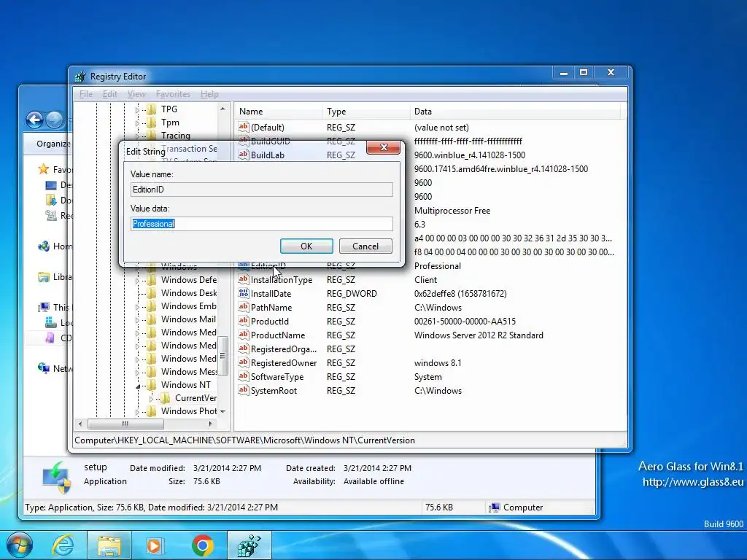
Task: Cancel the Edit String dialog
Action: 365,246
